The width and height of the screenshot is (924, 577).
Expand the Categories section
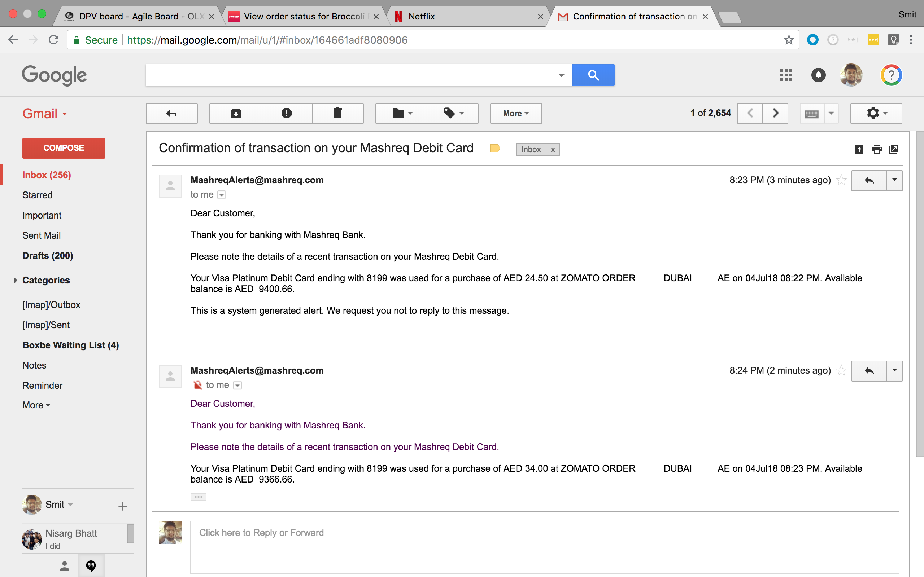[16, 280]
